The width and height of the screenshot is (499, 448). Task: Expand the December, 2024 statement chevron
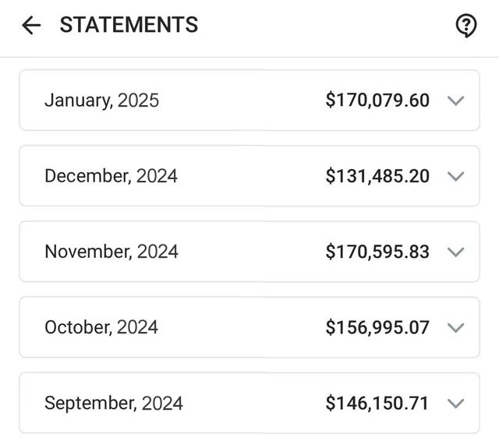click(455, 176)
